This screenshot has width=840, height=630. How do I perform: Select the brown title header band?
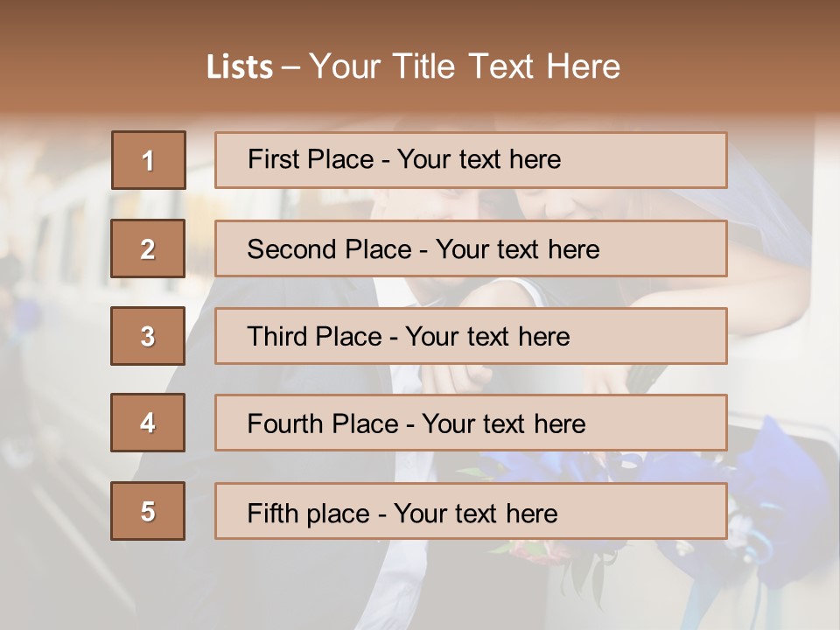click(420, 56)
